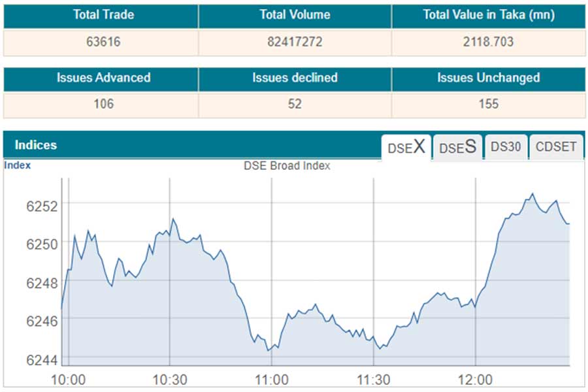The height and width of the screenshot is (392, 588).
Task: Click the Issues declined header
Action: [x=295, y=78]
